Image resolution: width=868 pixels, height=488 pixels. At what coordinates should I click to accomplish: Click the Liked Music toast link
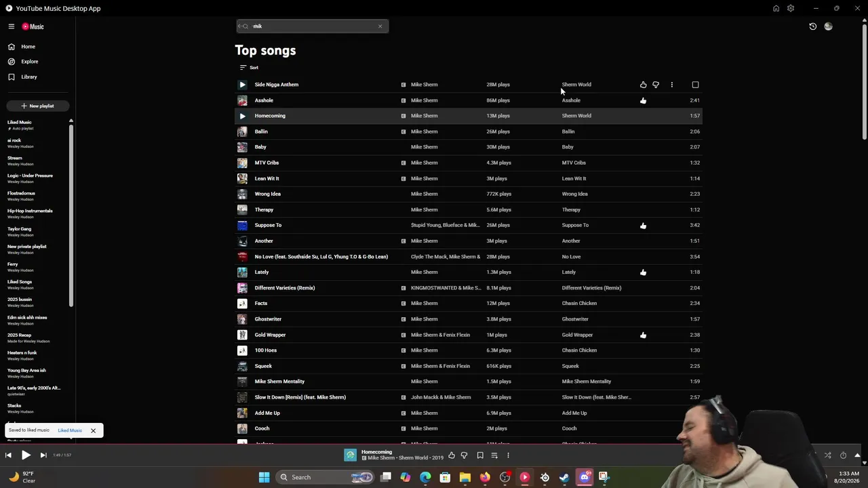coord(70,430)
